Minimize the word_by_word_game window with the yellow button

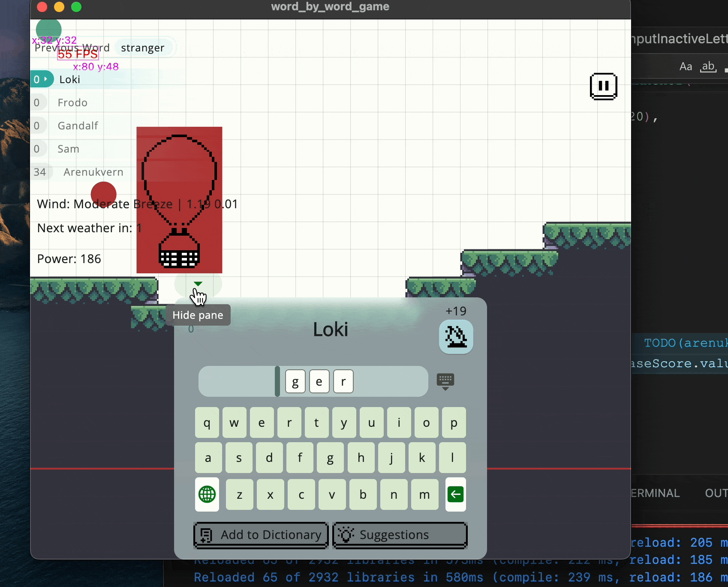(x=59, y=7)
